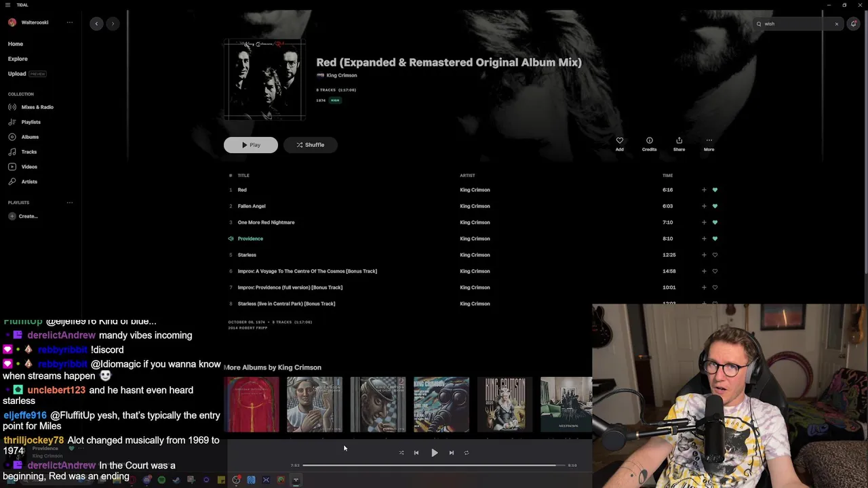Toggle repeat in the player bar
This screenshot has height=488, width=868.
click(467, 453)
